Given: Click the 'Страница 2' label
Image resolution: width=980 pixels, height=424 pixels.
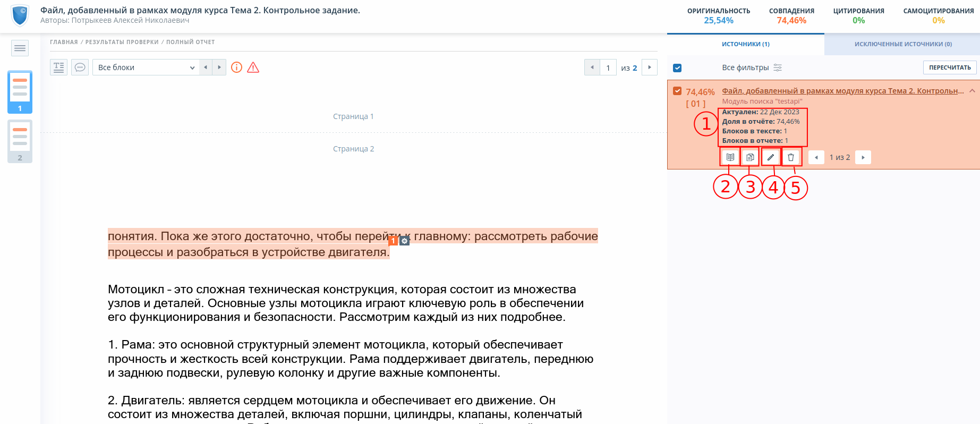Looking at the screenshot, I should coord(353,149).
